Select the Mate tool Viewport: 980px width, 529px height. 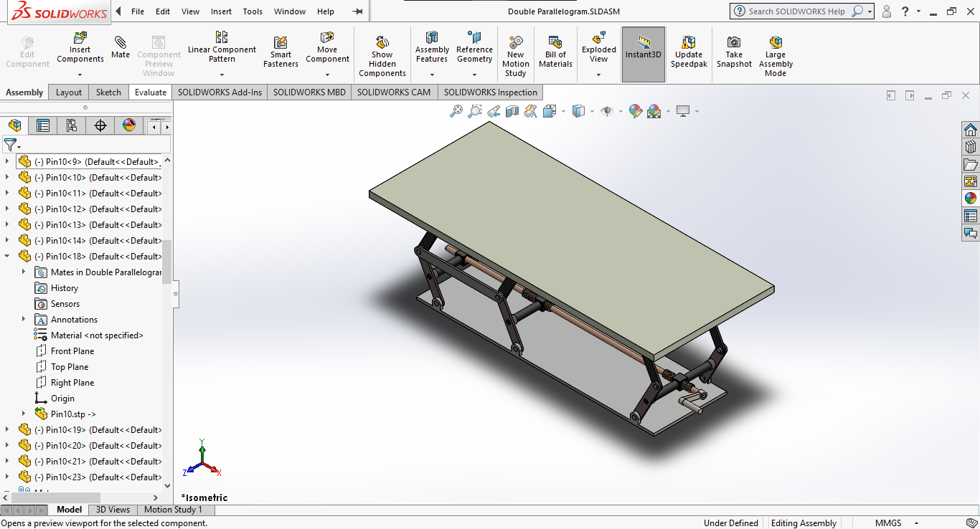pyautogui.click(x=121, y=47)
